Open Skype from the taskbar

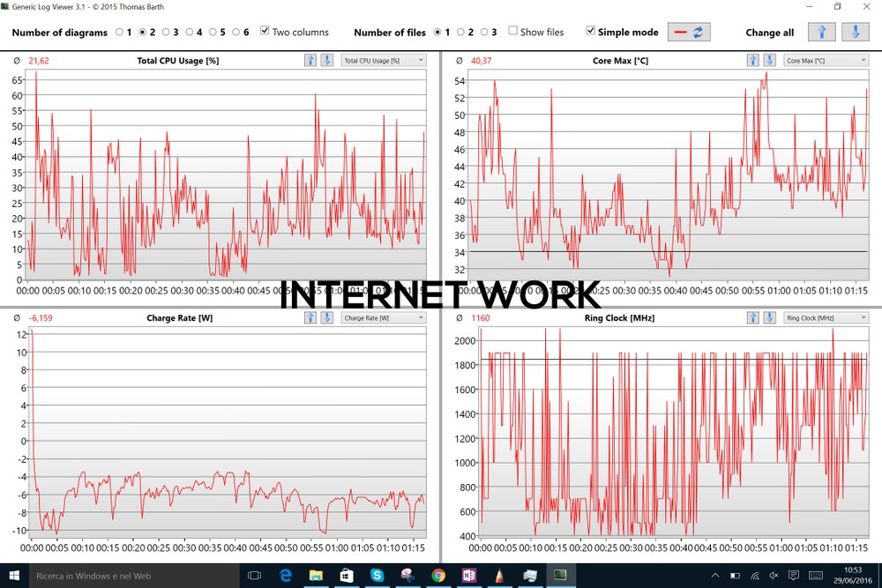[x=377, y=576]
